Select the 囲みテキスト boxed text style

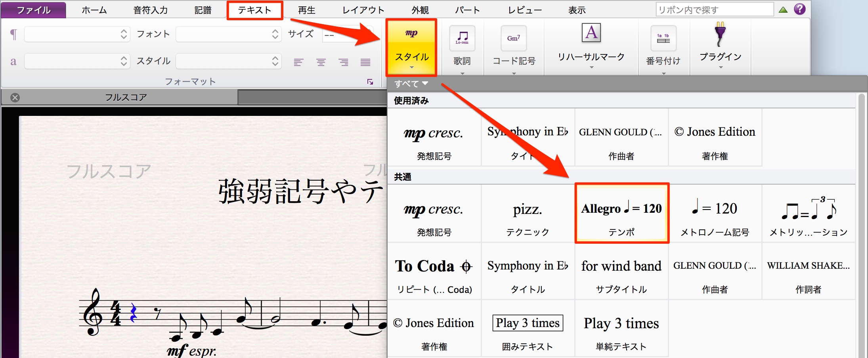(528, 329)
